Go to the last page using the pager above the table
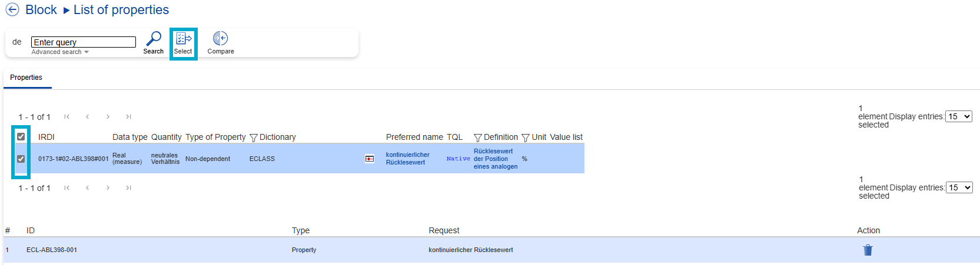 pos(128,117)
